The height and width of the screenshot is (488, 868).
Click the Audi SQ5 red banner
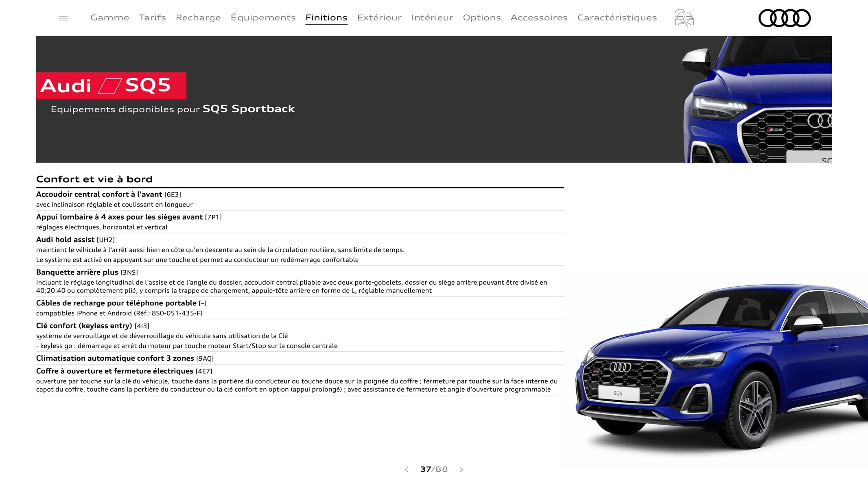pos(111,86)
